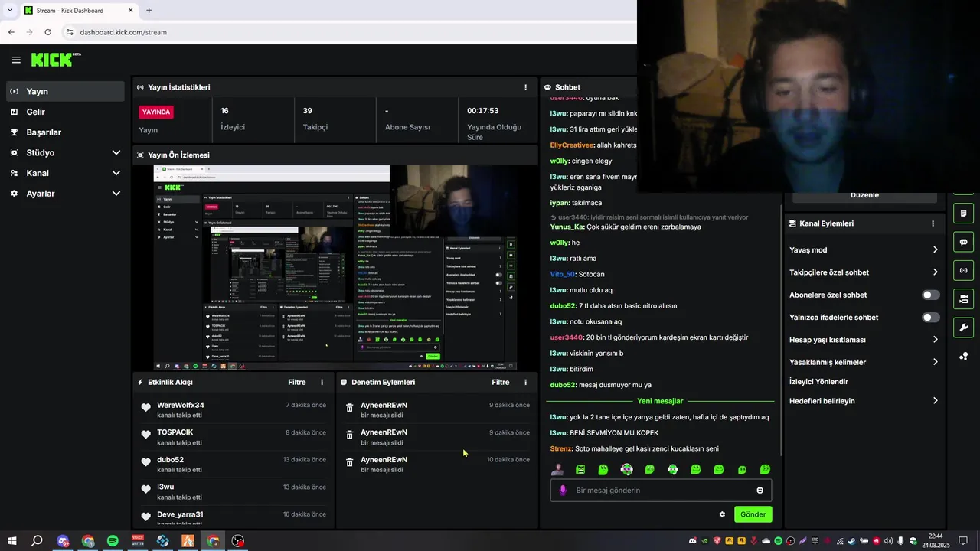
Task: Switch to the Stream - Kick Dashboard tab
Action: click(x=78, y=11)
